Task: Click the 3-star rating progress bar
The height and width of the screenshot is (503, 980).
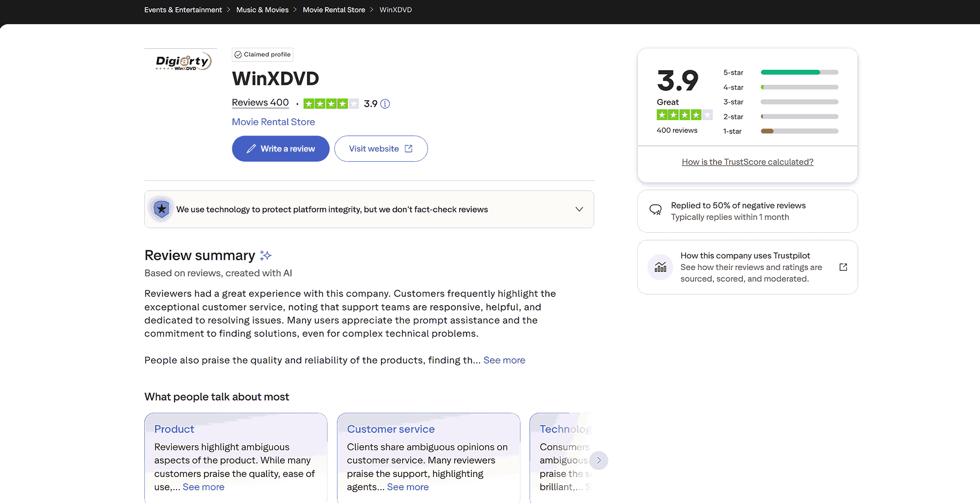Action: pos(799,102)
